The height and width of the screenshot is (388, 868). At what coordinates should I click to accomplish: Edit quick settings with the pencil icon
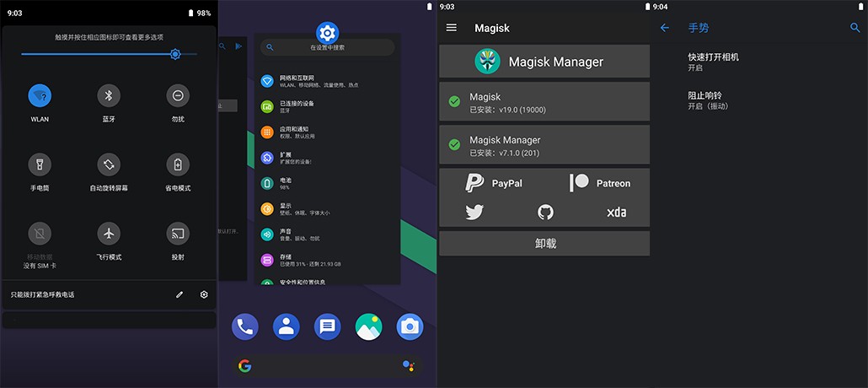(x=179, y=295)
